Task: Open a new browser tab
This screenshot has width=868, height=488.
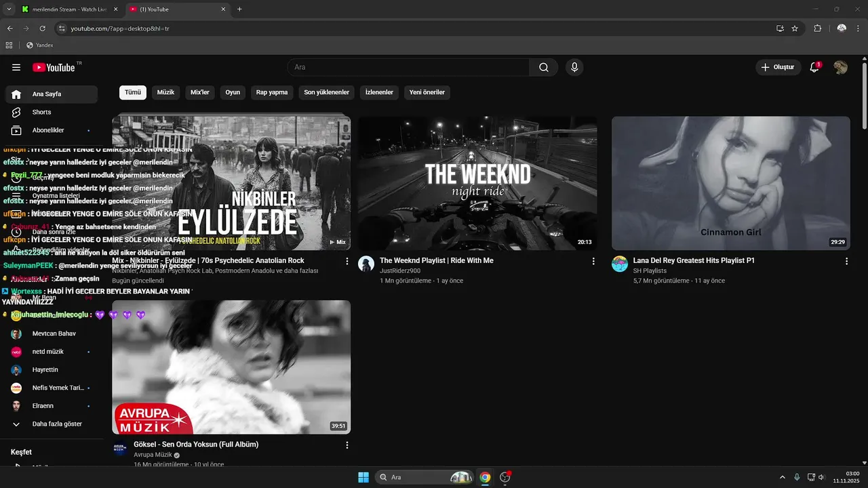Action: 239,9
